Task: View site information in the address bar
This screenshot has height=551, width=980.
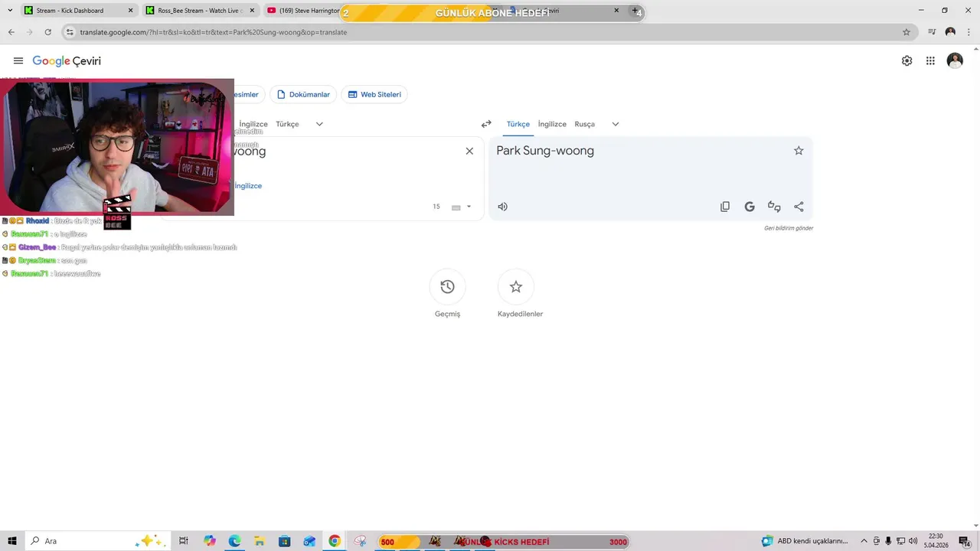Action: coord(70,32)
